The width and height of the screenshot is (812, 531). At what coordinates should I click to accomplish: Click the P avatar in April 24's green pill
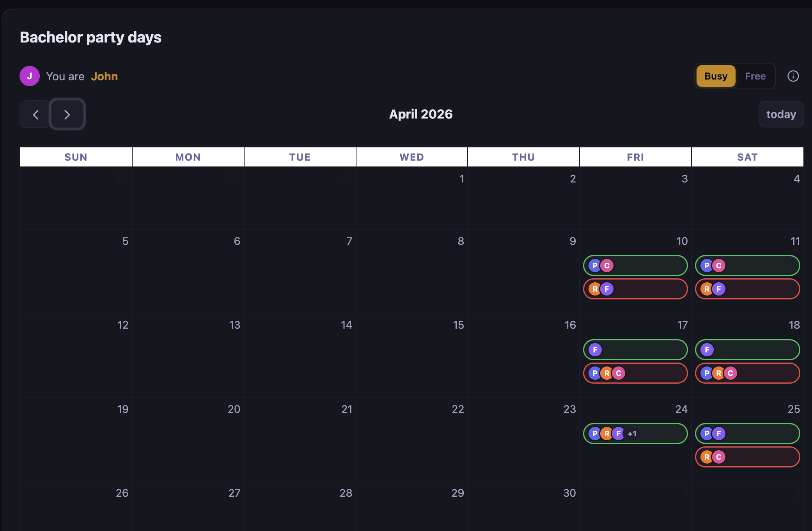(595, 434)
